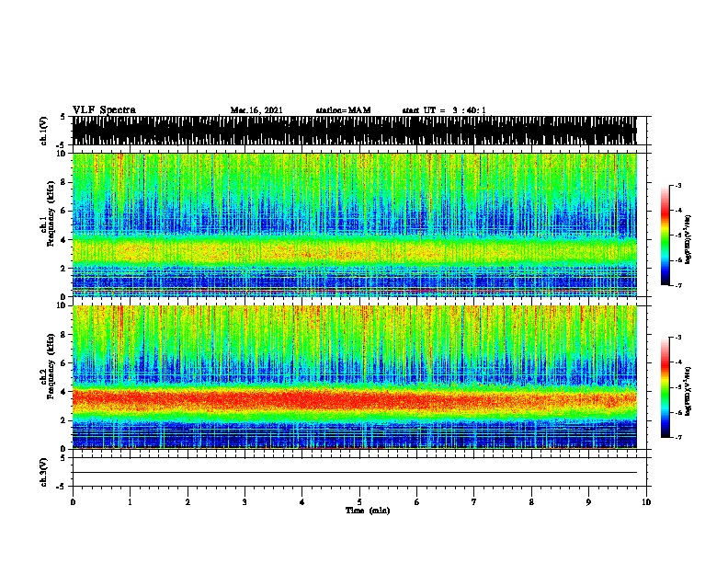This screenshot has width=728, height=563.
Task: Click the ch.1 color scale bar
Action: tap(665, 236)
